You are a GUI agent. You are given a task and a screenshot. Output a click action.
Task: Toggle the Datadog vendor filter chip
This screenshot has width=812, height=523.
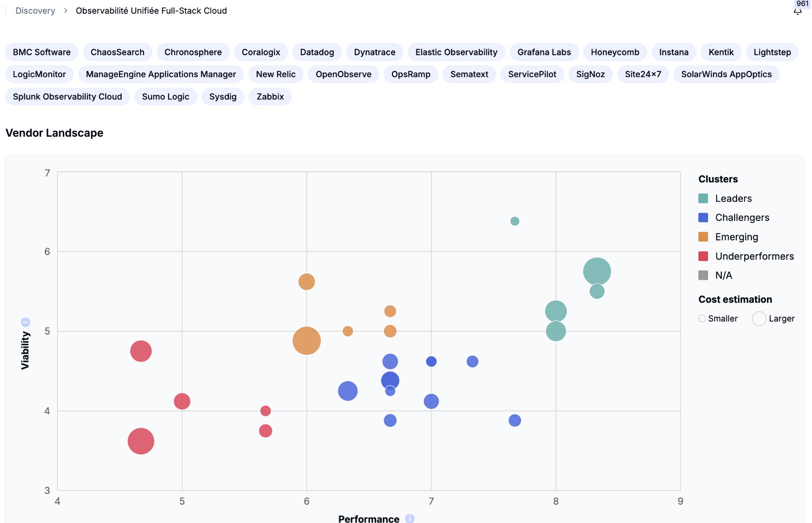coord(317,52)
